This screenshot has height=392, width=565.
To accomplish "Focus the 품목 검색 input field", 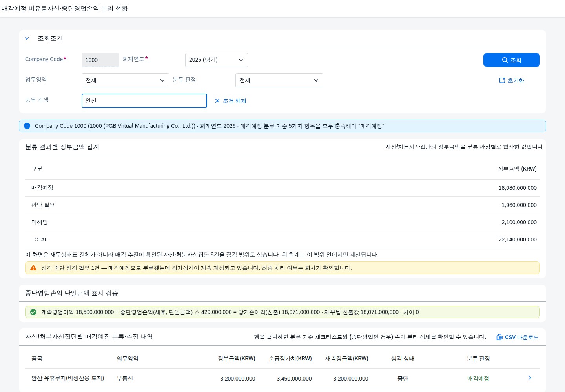I will 144,101.
